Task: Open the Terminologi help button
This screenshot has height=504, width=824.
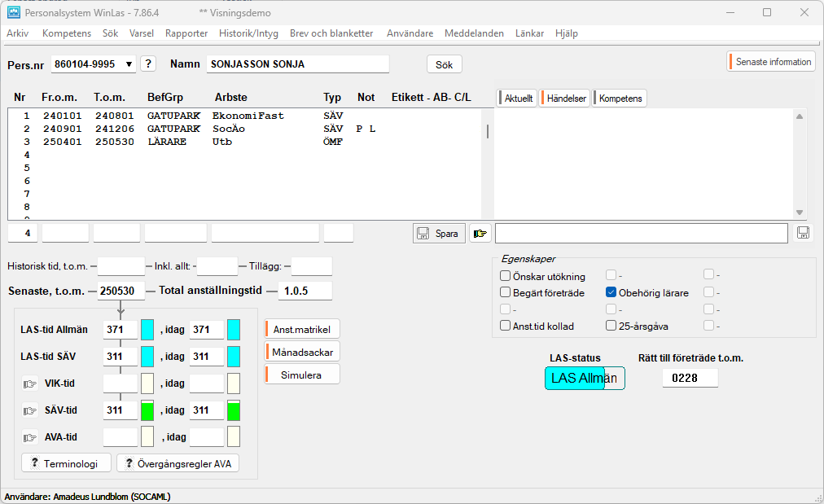Action: (x=66, y=463)
